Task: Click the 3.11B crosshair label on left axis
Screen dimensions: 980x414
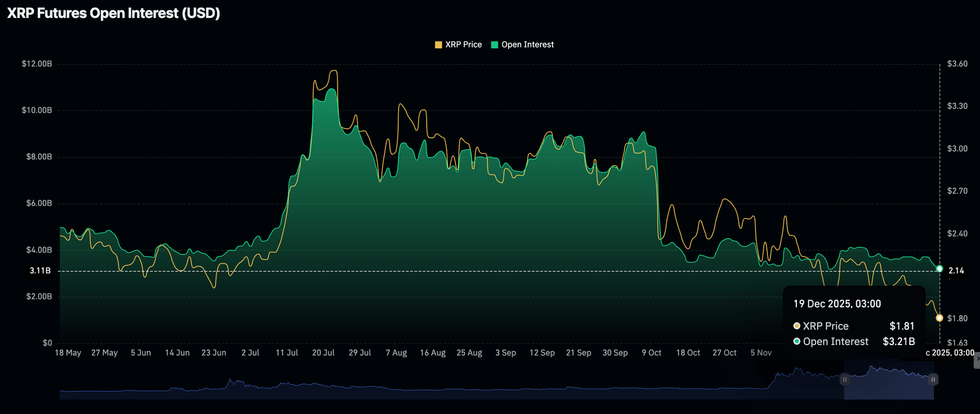Action: pos(40,271)
